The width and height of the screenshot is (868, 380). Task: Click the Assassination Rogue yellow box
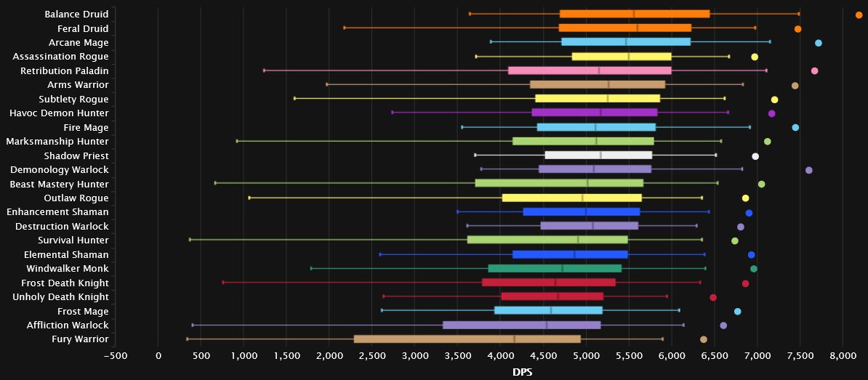622,57
